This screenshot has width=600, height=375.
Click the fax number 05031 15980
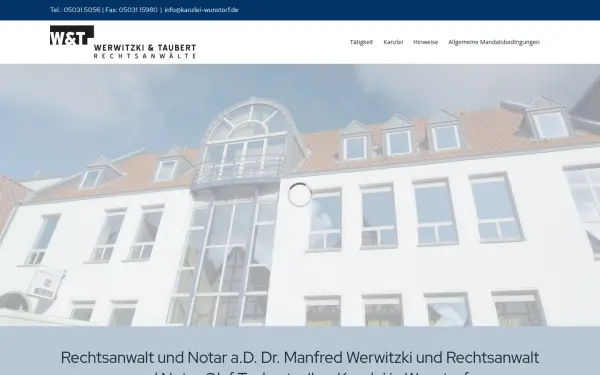(138, 10)
